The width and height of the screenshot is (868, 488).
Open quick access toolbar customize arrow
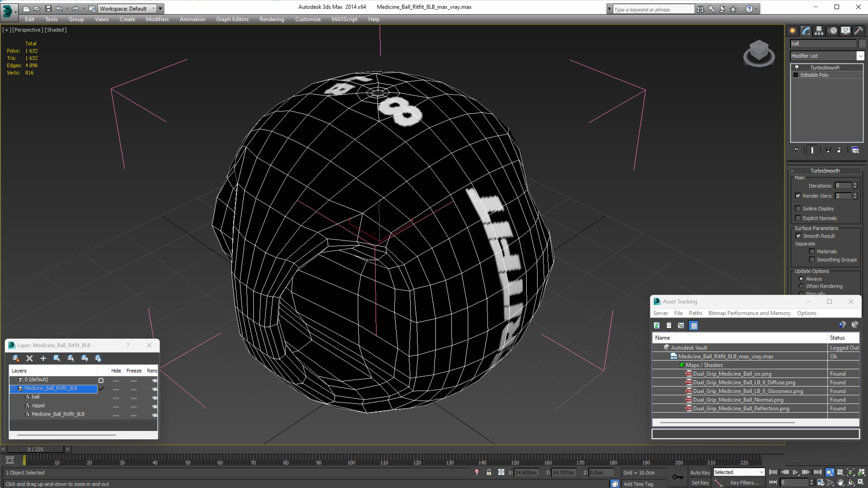click(x=160, y=9)
